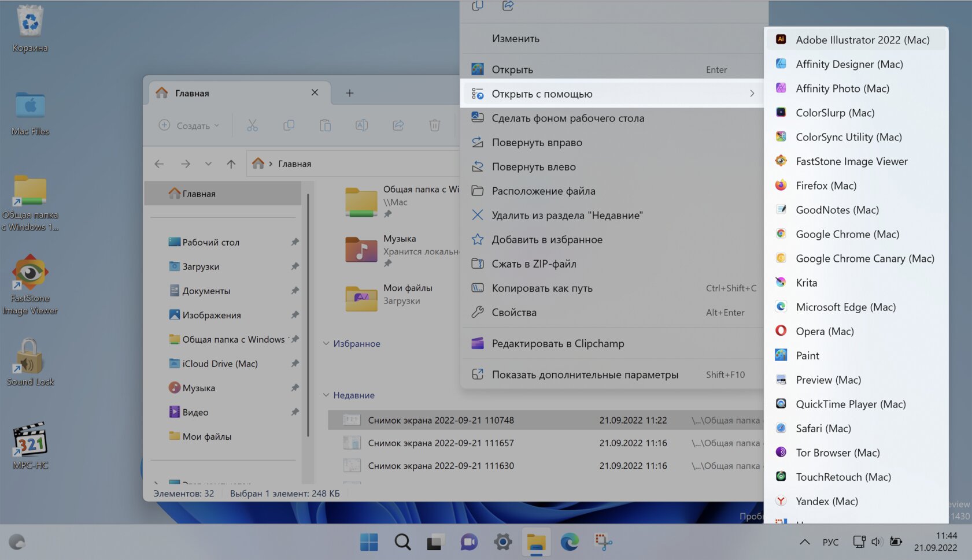Select file Снимок экрана 2022-09-21 111657

[x=441, y=443]
